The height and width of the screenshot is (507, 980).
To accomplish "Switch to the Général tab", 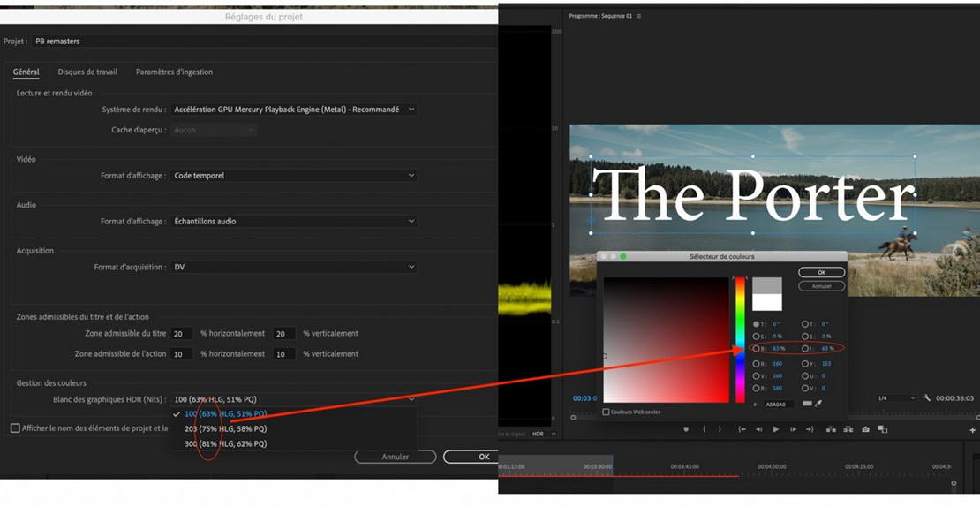I will (26, 72).
